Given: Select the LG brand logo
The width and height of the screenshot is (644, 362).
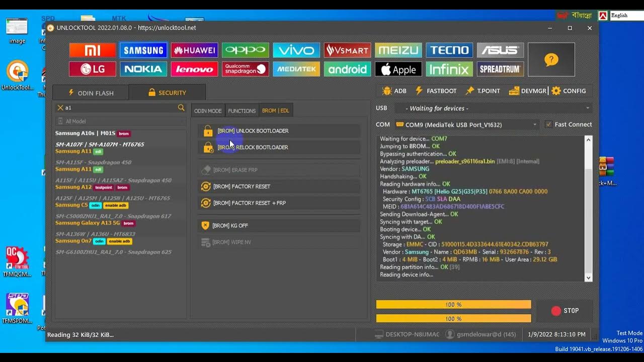Looking at the screenshot, I should [93, 69].
